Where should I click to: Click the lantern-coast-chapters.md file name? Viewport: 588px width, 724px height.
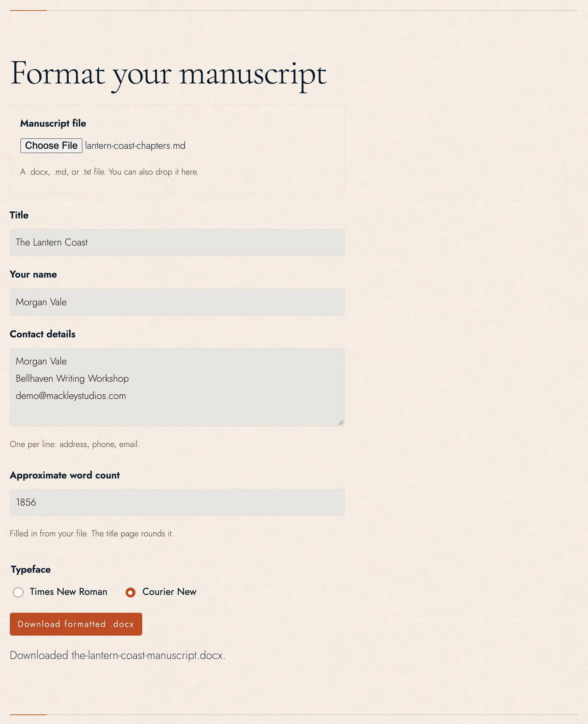(x=135, y=146)
